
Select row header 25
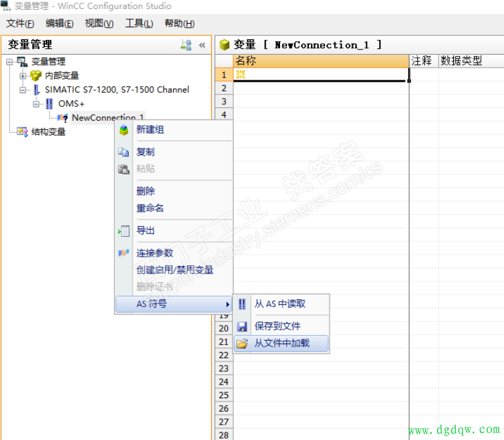pyautogui.click(x=224, y=396)
